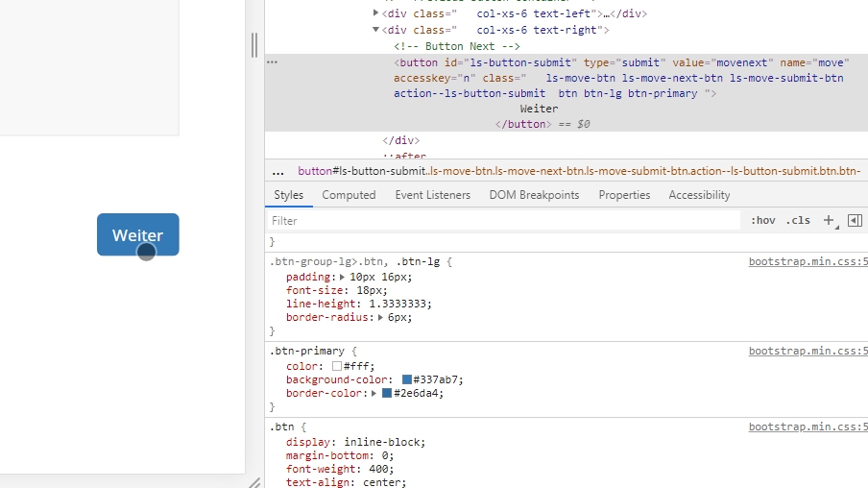Toggle the computed styles sidebar pane icon

pyautogui.click(x=855, y=220)
